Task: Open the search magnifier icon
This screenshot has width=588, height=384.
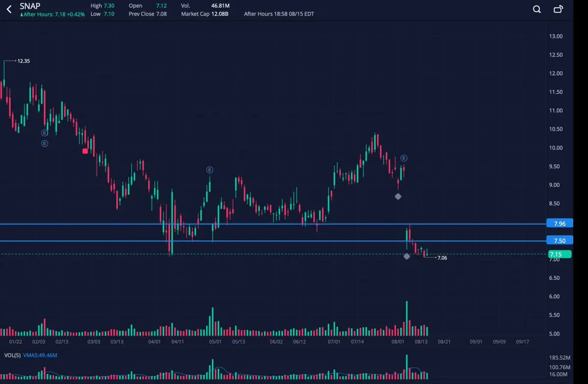Action: [537, 9]
